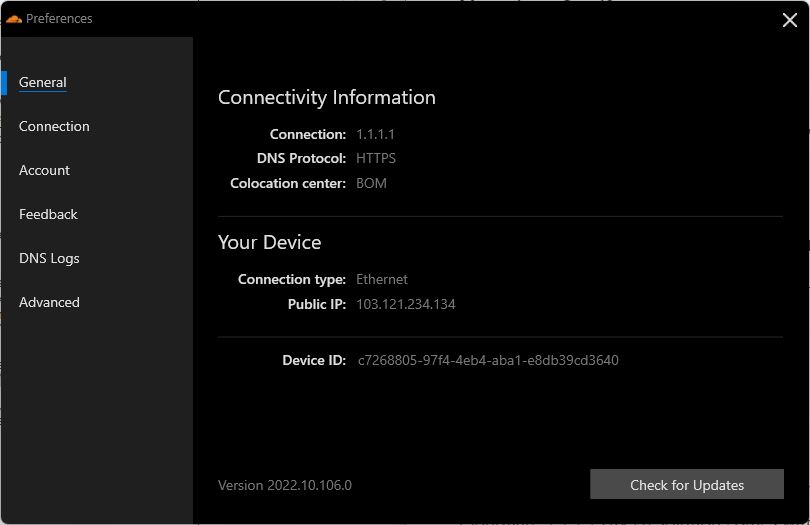Click the Device ID label
Viewport: 810px width, 525px height.
[314, 360]
